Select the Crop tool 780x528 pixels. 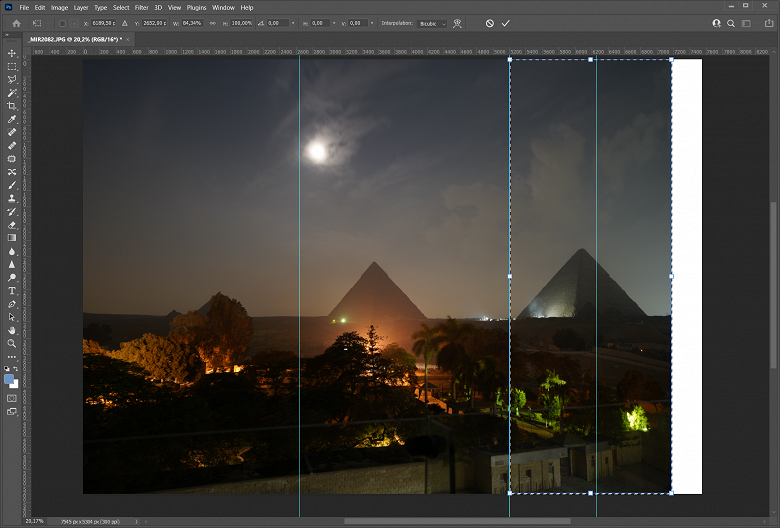click(12, 106)
